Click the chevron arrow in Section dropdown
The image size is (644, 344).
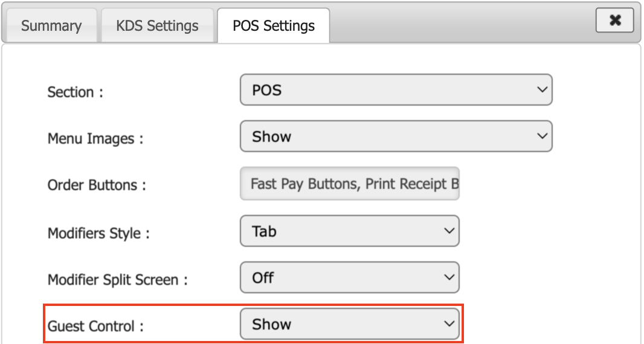pos(541,90)
